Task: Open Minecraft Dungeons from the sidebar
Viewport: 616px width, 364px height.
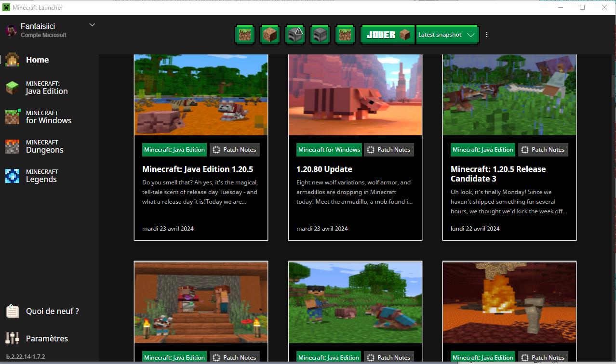Action: click(x=44, y=146)
